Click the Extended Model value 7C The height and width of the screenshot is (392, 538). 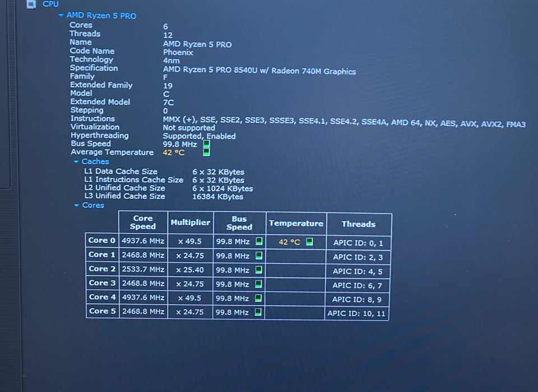coord(168,102)
